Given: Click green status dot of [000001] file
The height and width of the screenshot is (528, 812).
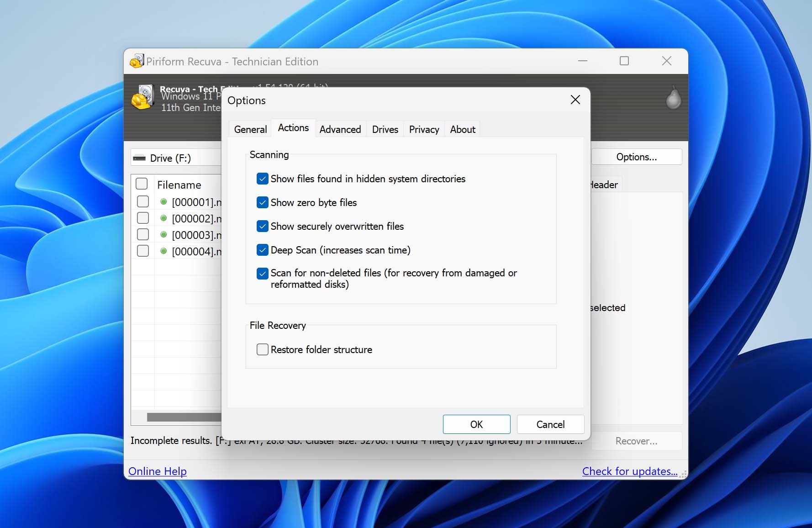Looking at the screenshot, I should tap(163, 201).
